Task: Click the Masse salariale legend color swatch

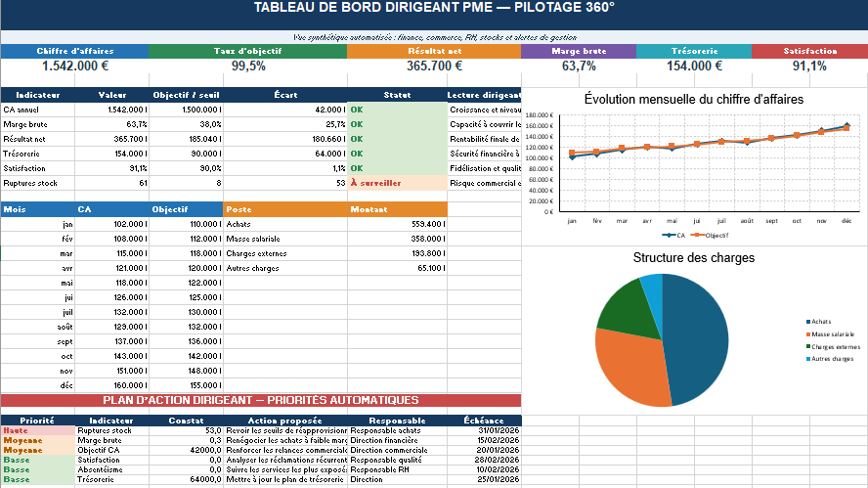Action: coord(808,334)
